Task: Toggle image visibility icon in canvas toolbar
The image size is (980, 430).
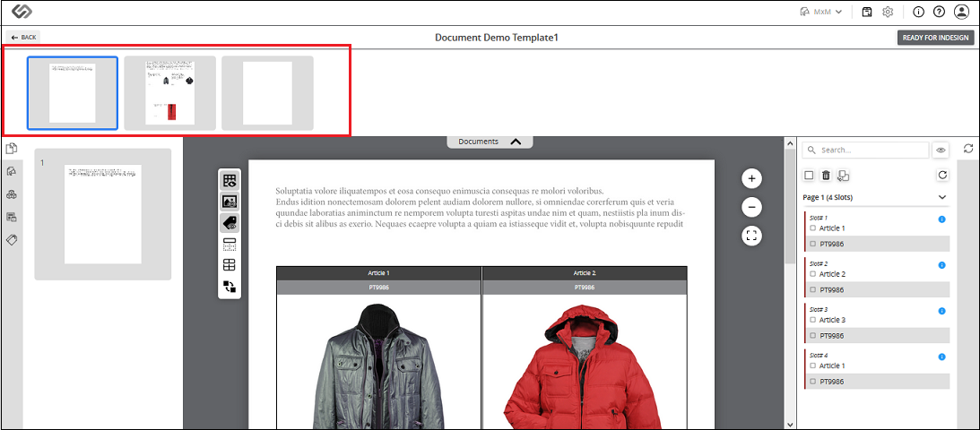Action: tap(230, 202)
